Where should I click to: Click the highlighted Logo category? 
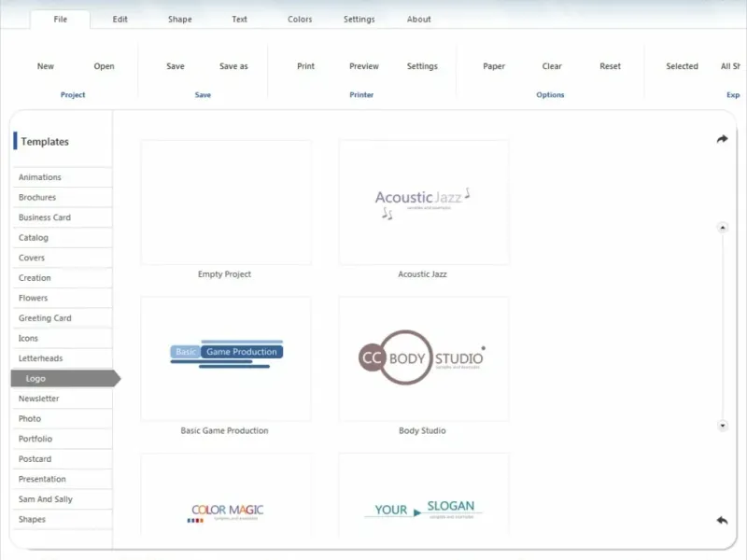point(65,378)
